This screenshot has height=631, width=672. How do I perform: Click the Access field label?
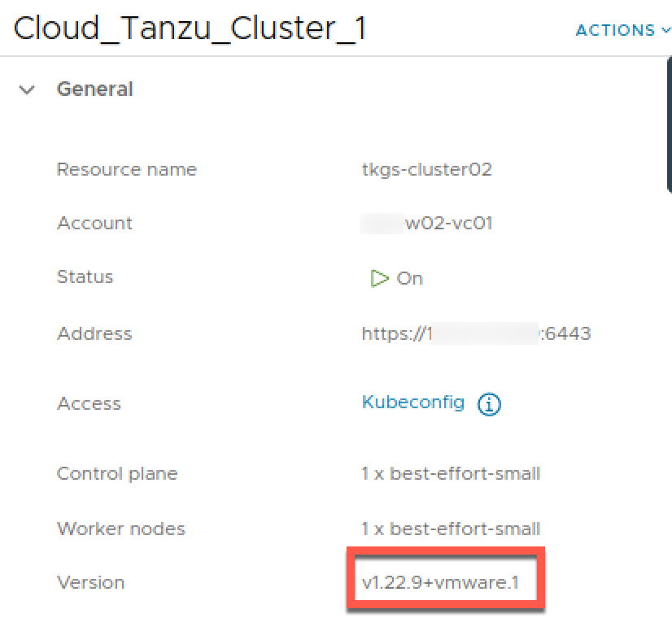[x=89, y=403]
